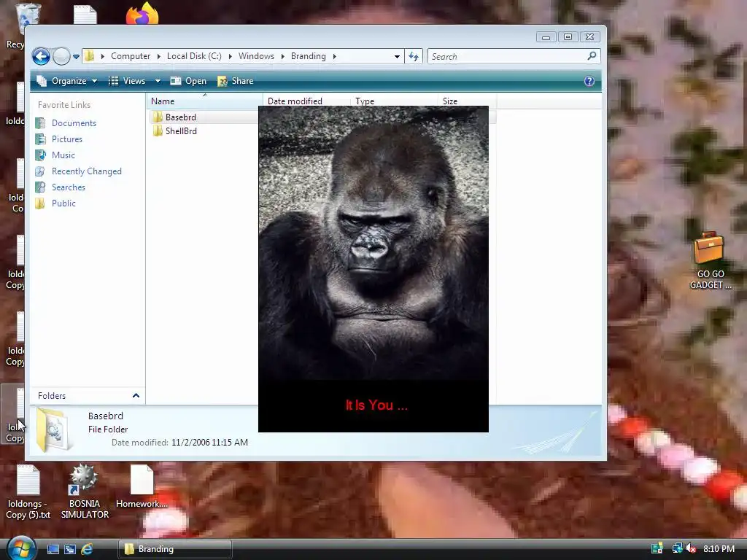This screenshot has height=560, width=747.
Task: Select the Firefox desktop icon
Action: [142, 13]
